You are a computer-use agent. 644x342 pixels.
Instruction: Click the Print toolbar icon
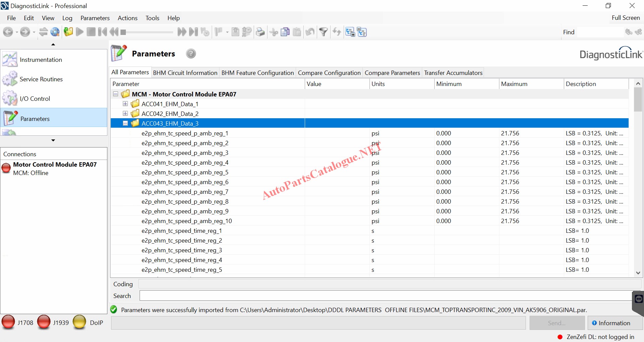tap(260, 32)
